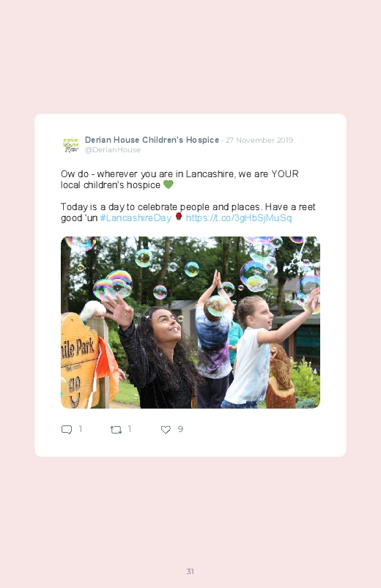Image resolution: width=381 pixels, height=588 pixels.
Task: Click the @DerianHouse handle
Action: [113, 150]
